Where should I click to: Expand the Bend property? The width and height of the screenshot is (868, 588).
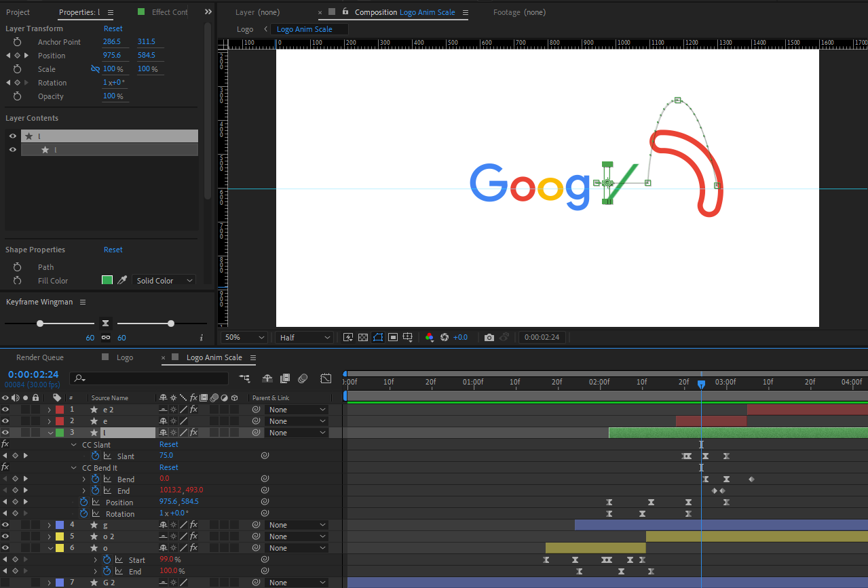click(x=84, y=479)
